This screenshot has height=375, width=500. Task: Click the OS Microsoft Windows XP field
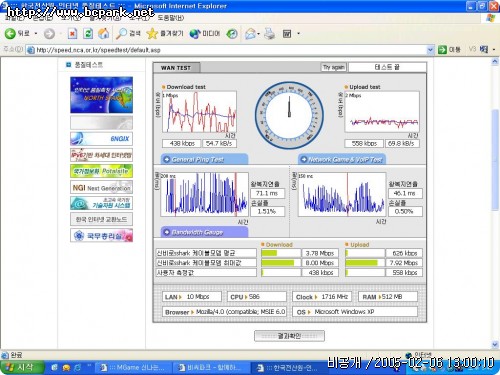355,312
